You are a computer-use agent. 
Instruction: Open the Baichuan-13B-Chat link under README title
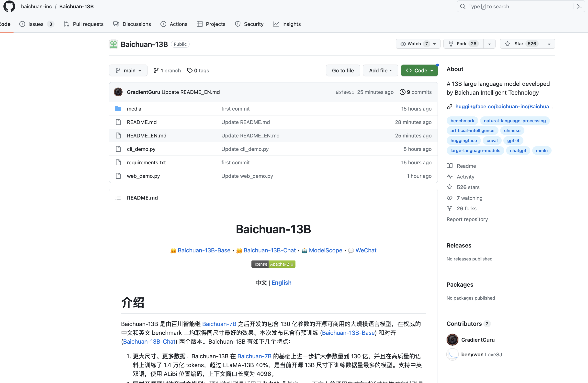coord(270,250)
